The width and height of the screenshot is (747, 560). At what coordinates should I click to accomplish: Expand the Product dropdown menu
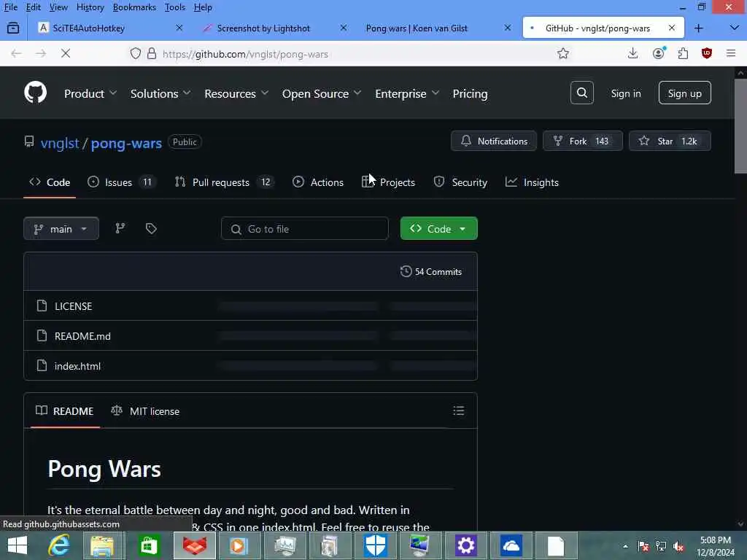pos(90,94)
